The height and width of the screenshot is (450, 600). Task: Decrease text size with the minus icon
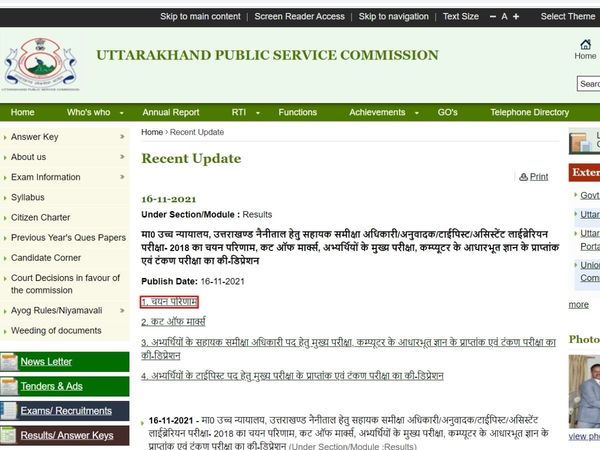[x=492, y=16]
